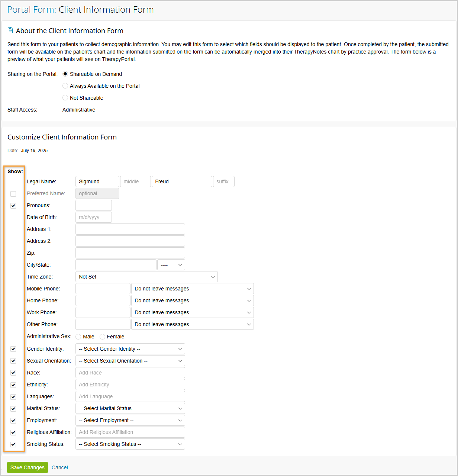
Task: Uncheck the Pronouns show checkbox
Action: pos(13,206)
